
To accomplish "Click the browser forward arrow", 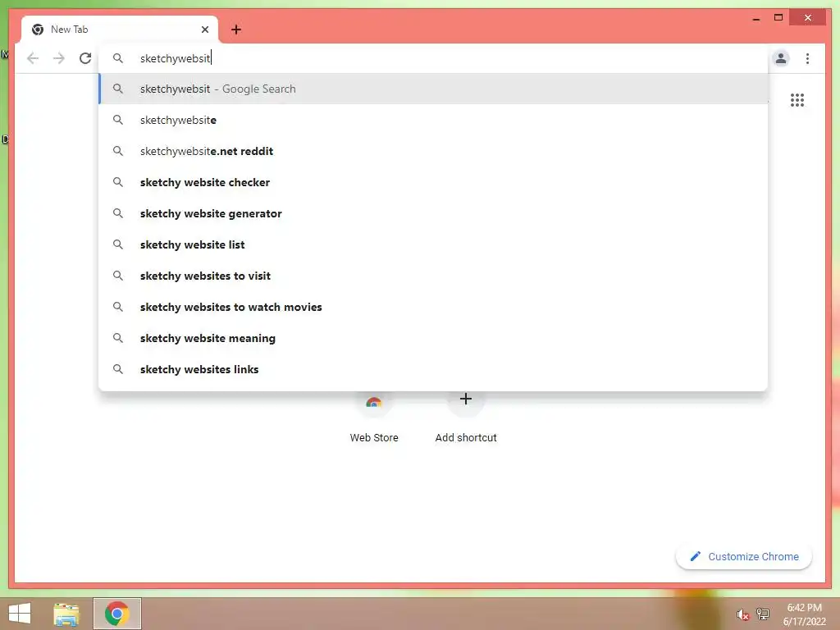I will 59,58.
